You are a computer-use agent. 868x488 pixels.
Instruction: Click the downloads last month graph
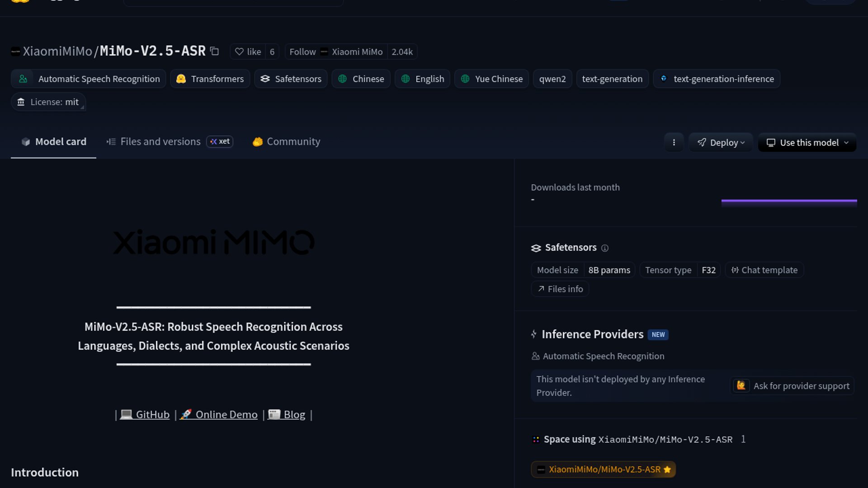click(789, 202)
